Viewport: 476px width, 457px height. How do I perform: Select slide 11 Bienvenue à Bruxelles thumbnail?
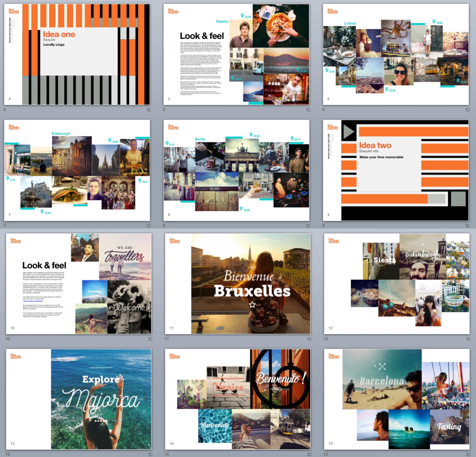pos(238,284)
